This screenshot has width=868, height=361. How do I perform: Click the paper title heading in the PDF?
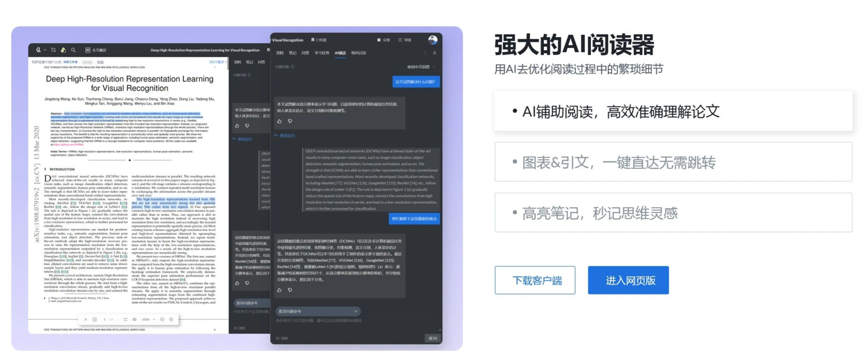tap(130, 83)
